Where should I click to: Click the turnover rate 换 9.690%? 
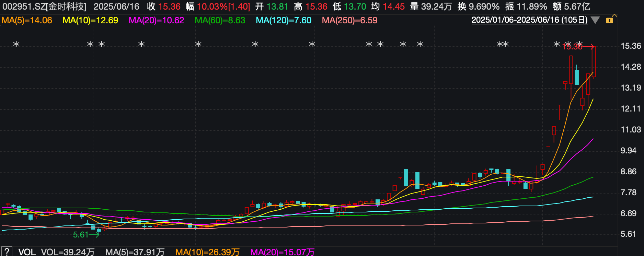click(479, 7)
